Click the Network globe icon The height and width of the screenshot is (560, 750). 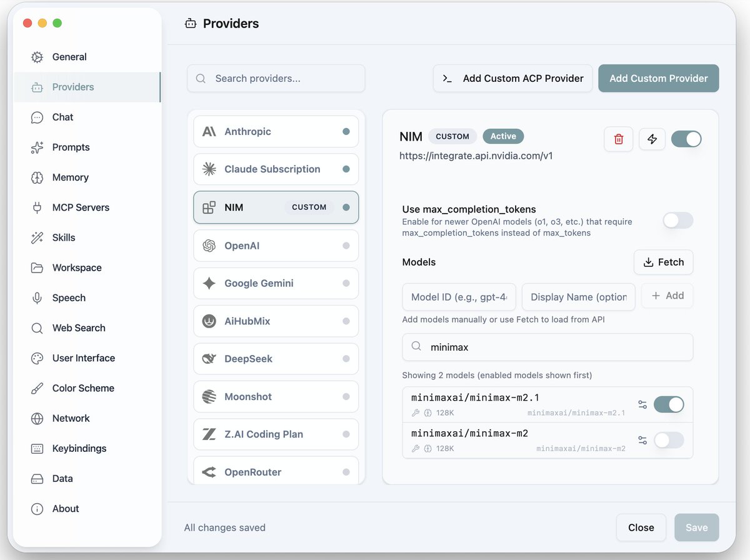point(37,419)
